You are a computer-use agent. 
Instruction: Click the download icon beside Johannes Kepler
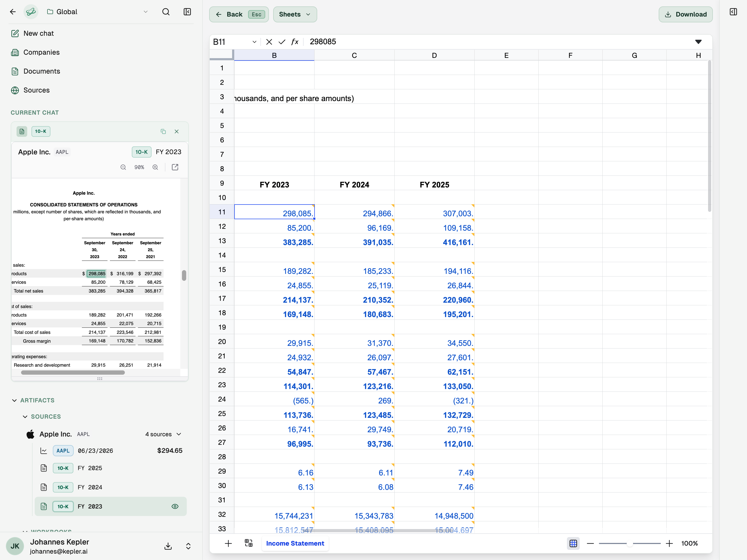[168, 546]
